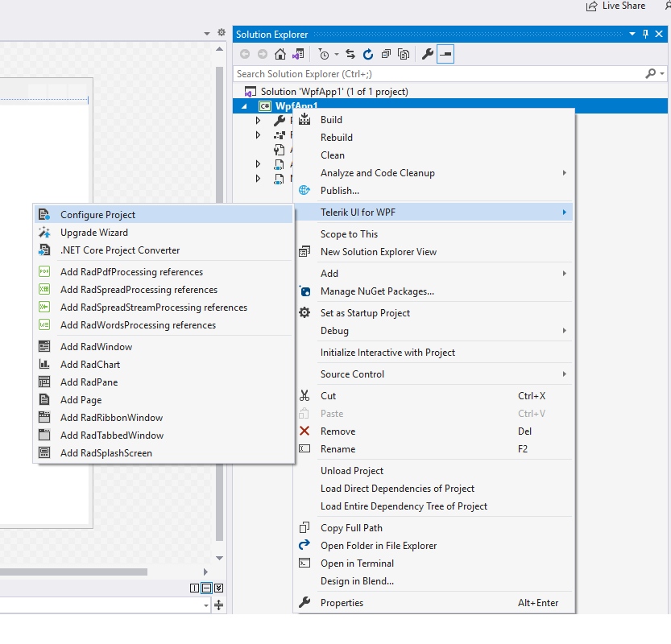The height and width of the screenshot is (644, 671).
Task: Click the Show All Files icon
Action: (x=404, y=54)
